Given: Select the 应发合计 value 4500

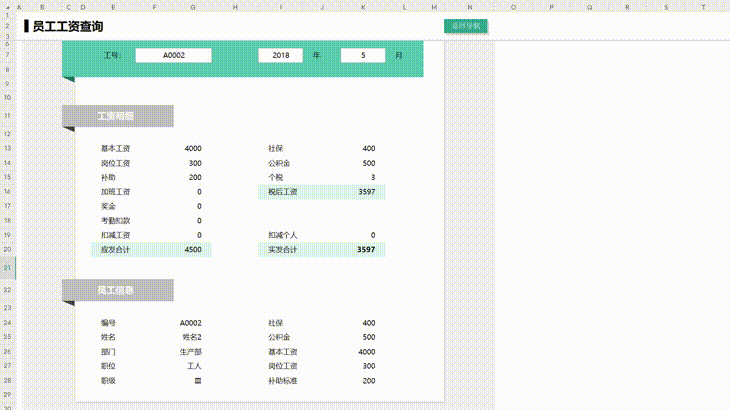Looking at the screenshot, I should (193, 250).
